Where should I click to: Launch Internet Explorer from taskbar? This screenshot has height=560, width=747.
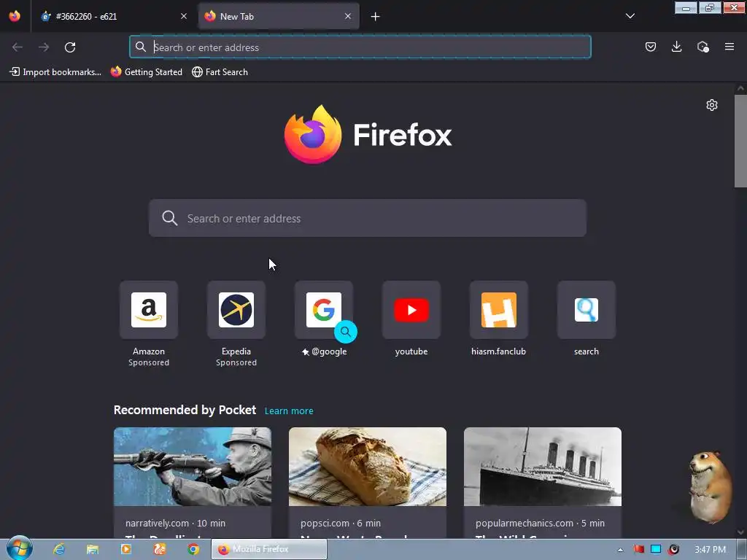(x=59, y=549)
